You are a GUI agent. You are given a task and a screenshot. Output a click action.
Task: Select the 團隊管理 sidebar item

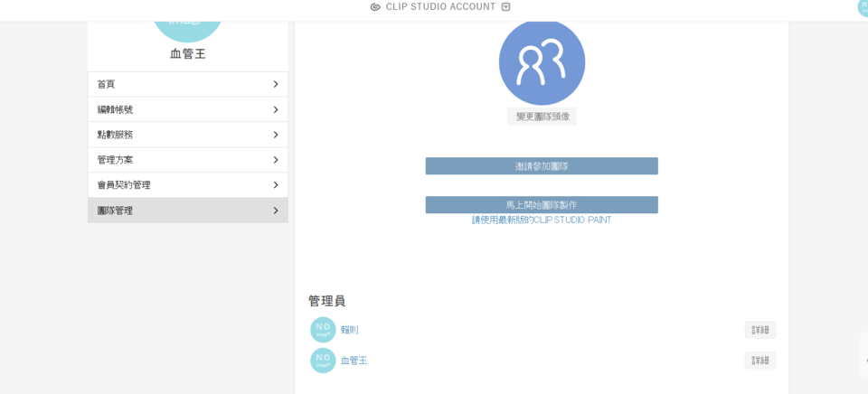(x=187, y=211)
